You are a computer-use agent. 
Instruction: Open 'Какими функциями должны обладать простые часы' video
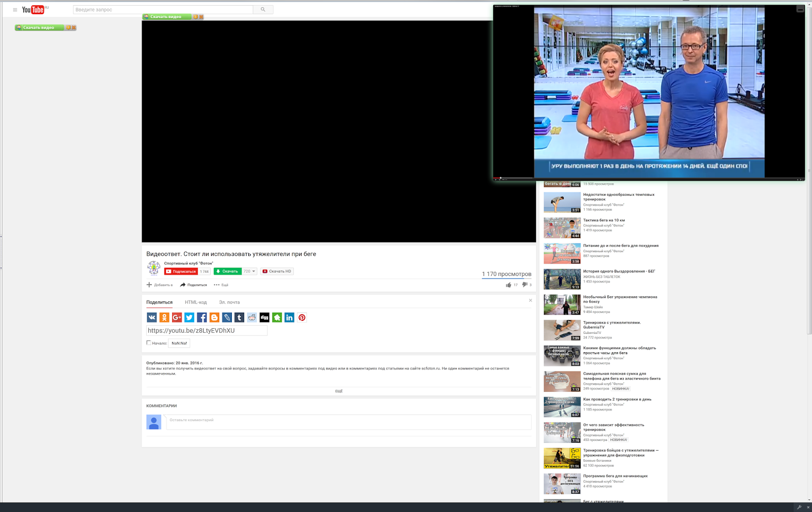(x=620, y=351)
